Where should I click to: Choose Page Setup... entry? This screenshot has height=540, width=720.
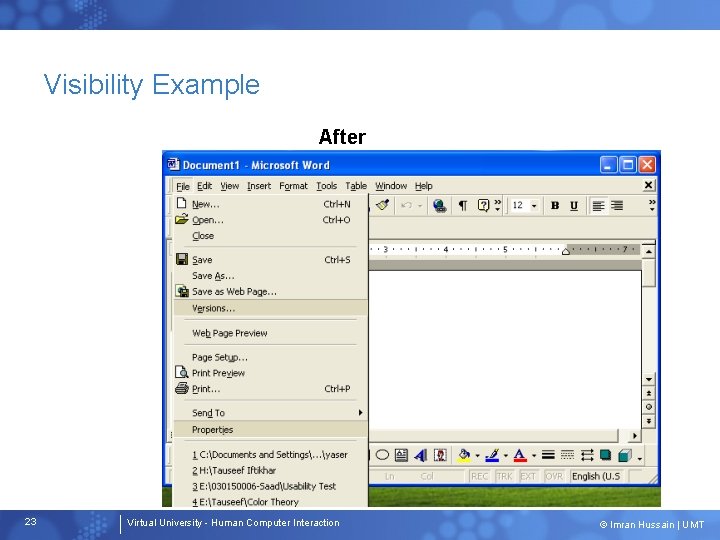click(x=270, y=357)
